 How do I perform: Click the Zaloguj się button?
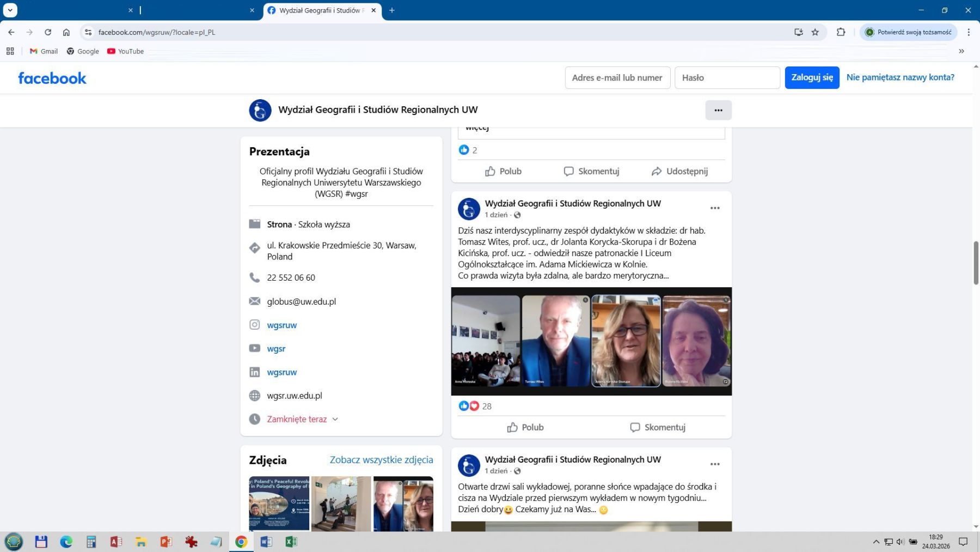[x=812, y=77]
